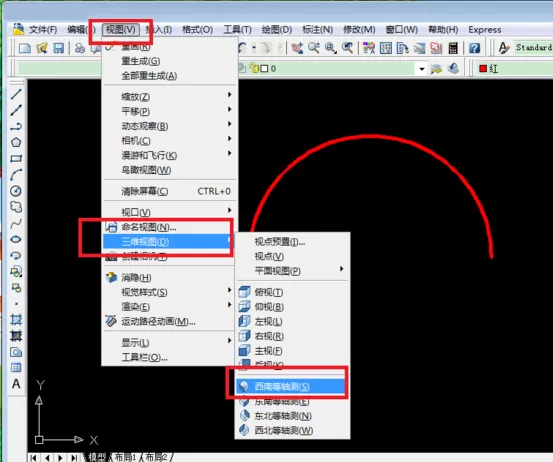Open the 视图(V) menu
The image size is (553, 462).
[121, 30]
